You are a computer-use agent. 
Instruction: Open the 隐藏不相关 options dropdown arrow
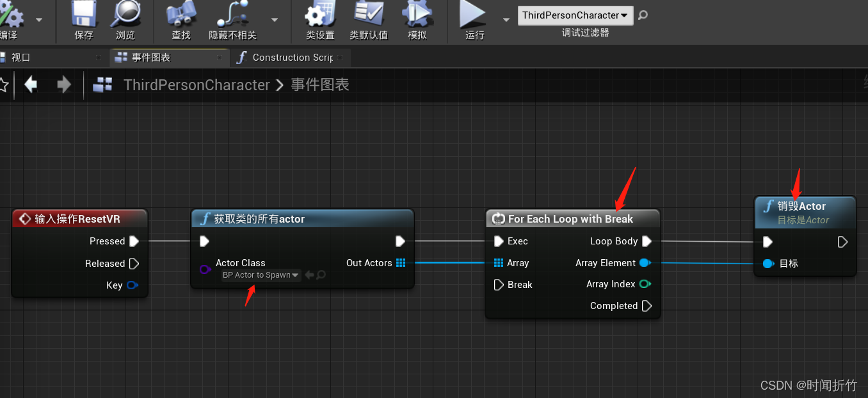275,20
